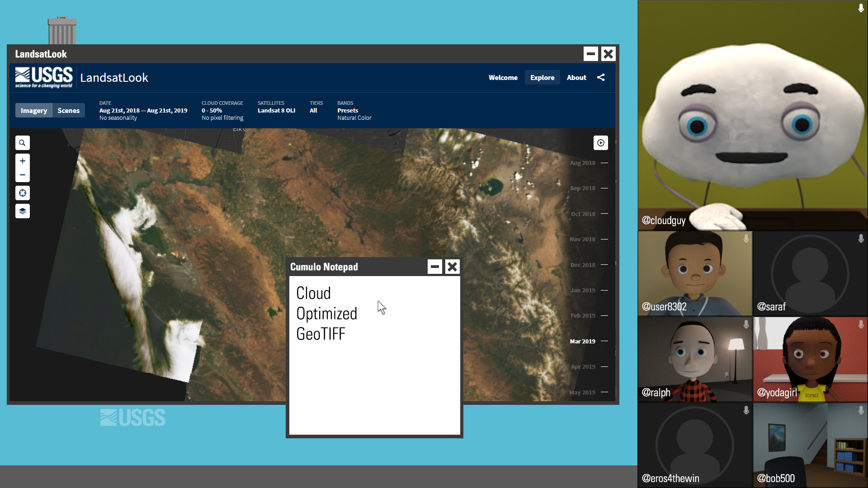Jump to Jan 2019 on timeline
868x488 pixels.
[589, 290]
